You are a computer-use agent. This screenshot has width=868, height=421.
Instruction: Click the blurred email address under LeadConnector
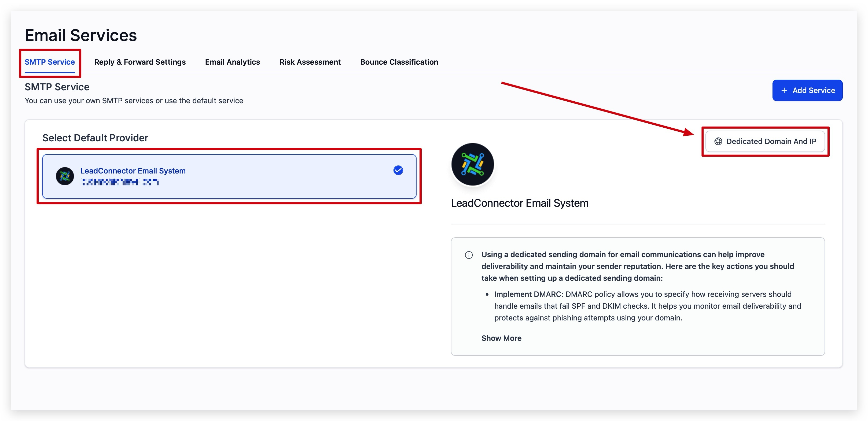pos(120,182)
